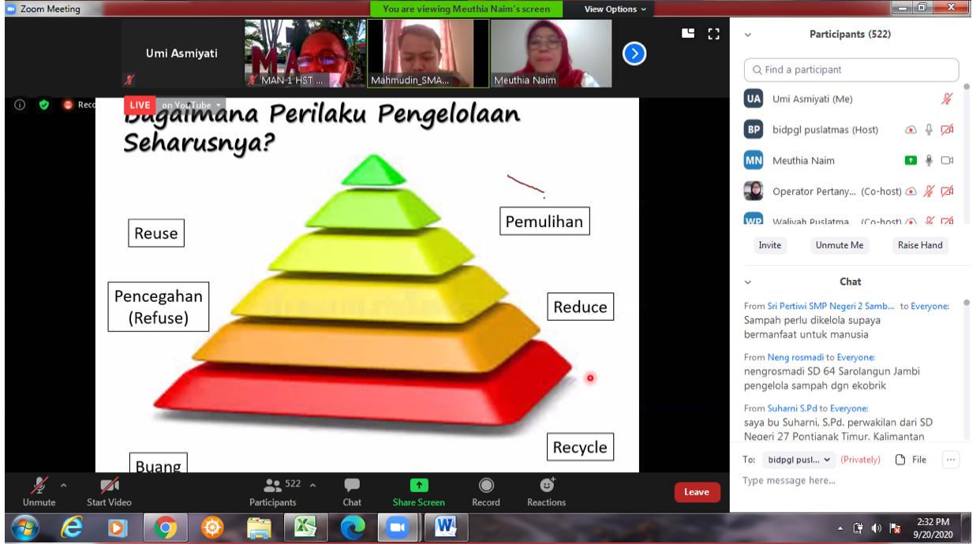Unmute your microphone in the toolbar

39,492
